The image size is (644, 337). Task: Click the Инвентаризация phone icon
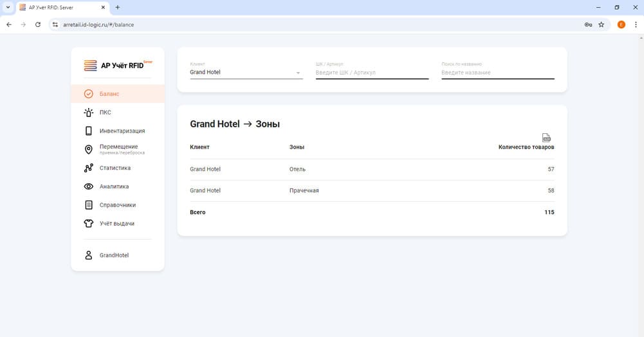tap(89, 131)
